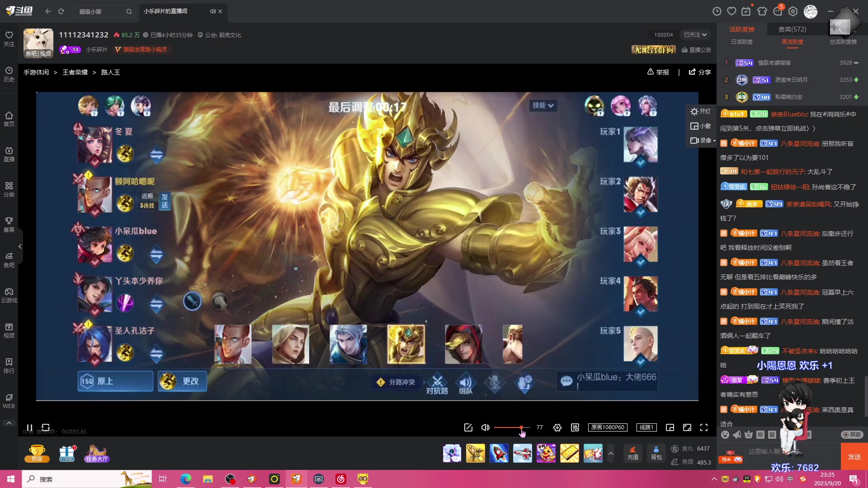Open 云游戏 cloud gaming in sidebar
This screenshot has height=488, width=868.
click(9, 295)
